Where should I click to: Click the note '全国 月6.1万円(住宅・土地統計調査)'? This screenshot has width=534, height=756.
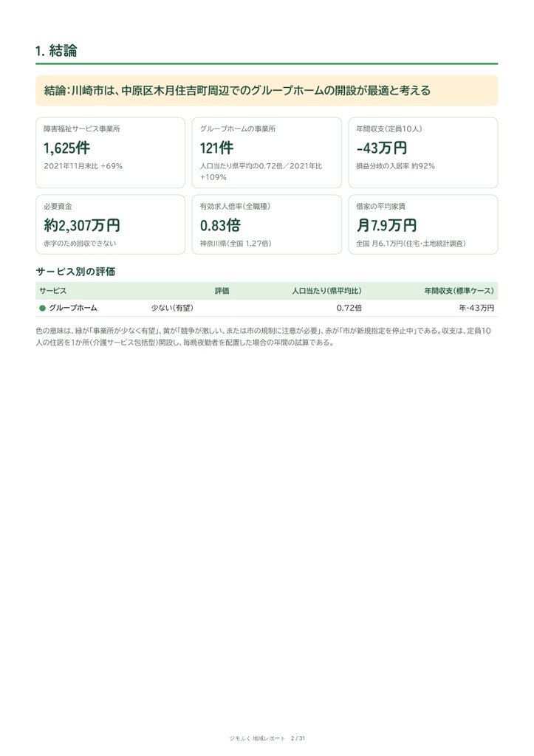pos(411,244)
